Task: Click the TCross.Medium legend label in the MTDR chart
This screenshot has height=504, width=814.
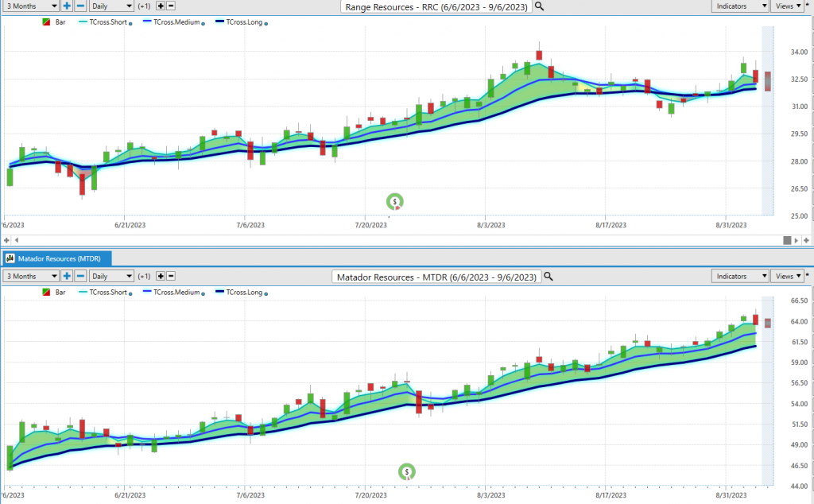Action: pos(176,293)
